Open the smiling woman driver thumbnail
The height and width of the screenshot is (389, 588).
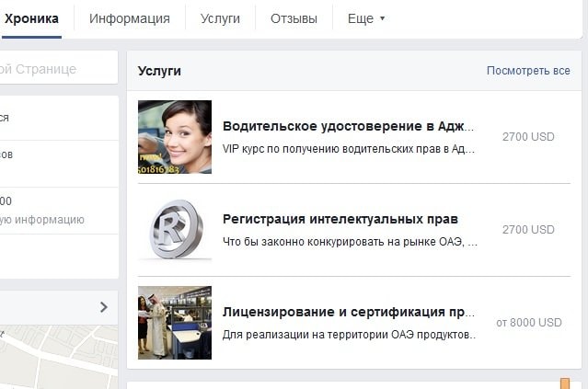[175, 137]
